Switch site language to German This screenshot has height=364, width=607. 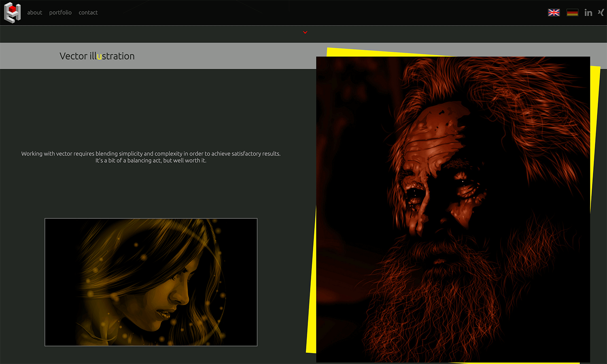[x=572, y=13]
